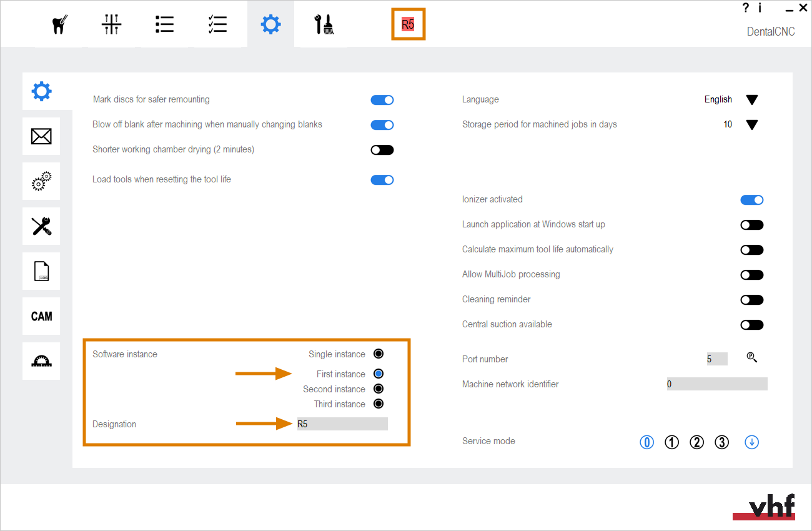Enable Cleaning reminder switch
The width and height of the screenshot is (812, 531).
point(752,300)
